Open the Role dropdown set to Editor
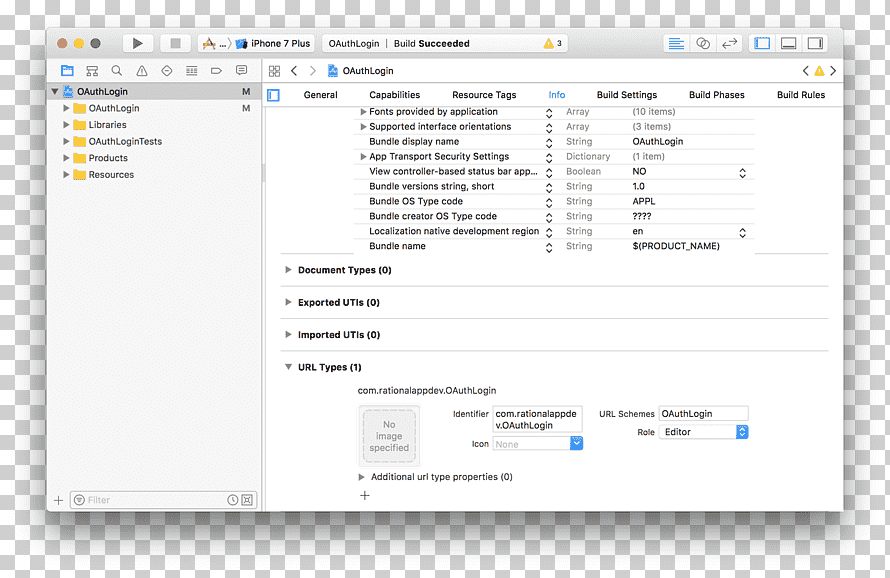The width and height of the screenshot is (890, 578). click(x=703, y=432)
